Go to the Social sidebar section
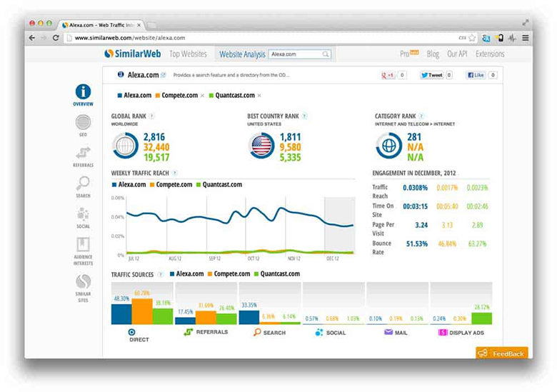 click(83, 216)
